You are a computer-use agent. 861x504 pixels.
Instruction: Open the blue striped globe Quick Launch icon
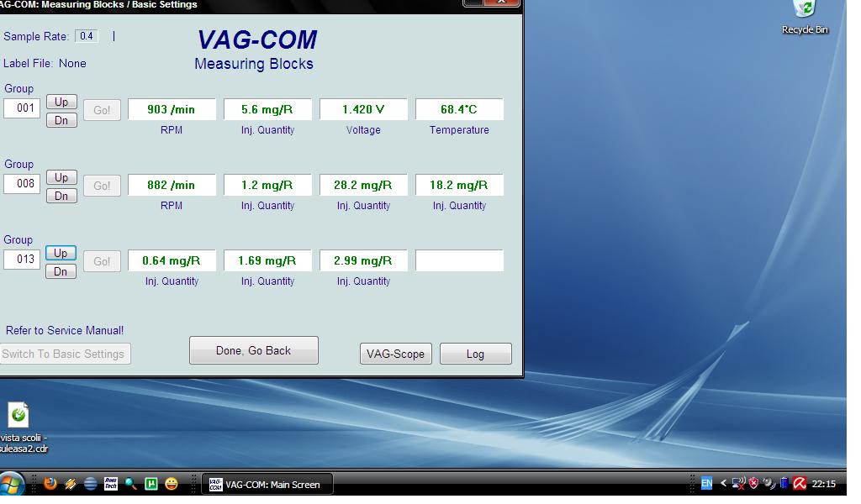(91, 484)
